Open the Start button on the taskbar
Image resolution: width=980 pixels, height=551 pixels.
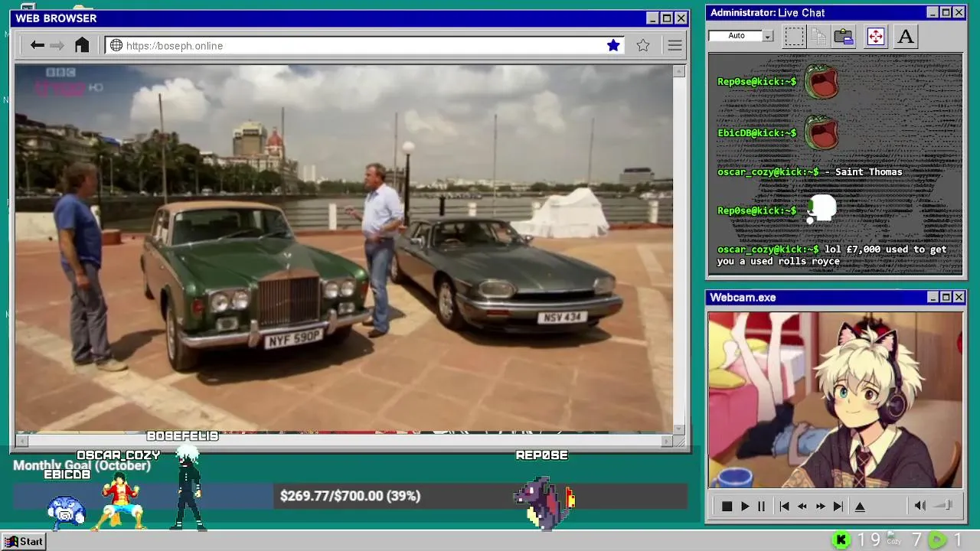point(24,541)
